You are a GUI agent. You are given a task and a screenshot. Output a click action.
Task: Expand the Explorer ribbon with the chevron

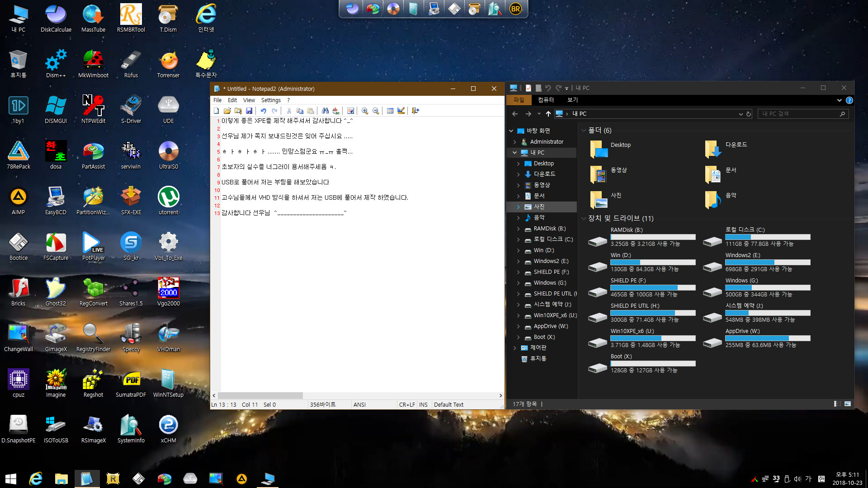tap(840, 100)
